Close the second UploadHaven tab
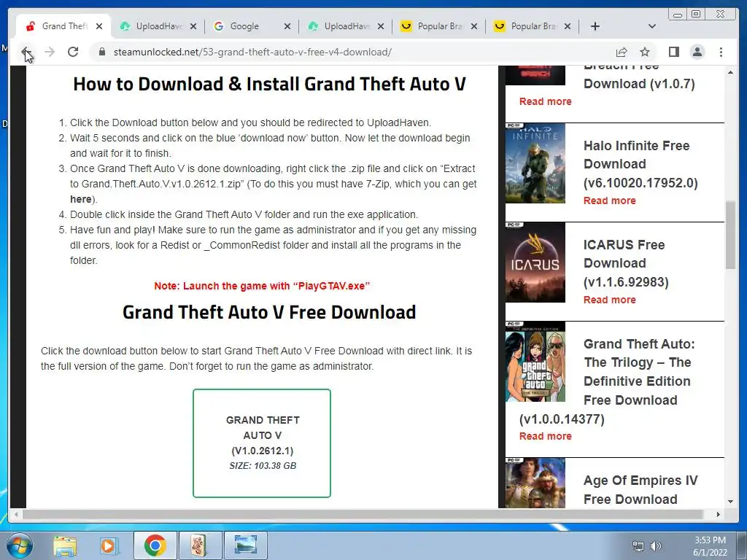The image size is (747, 560). tap(380, 26)
